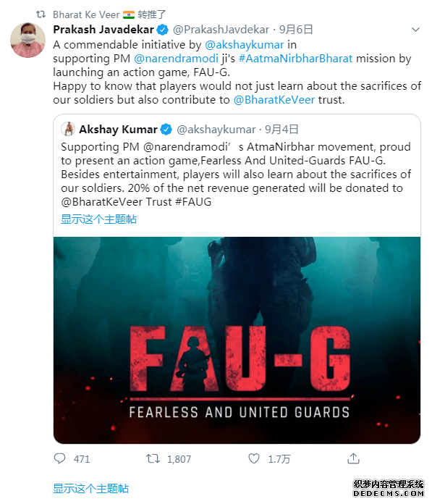Open Prakash Javadekar's profile avatar

point(27,40)
